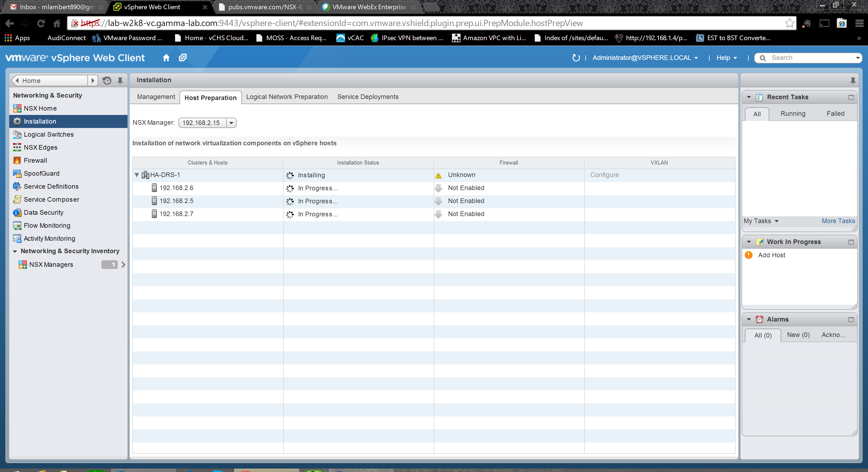This screenshot has width=868, height=472.
Task: Collapse the HA-DRS-1 cluster tree
Action: coord(137,175)
